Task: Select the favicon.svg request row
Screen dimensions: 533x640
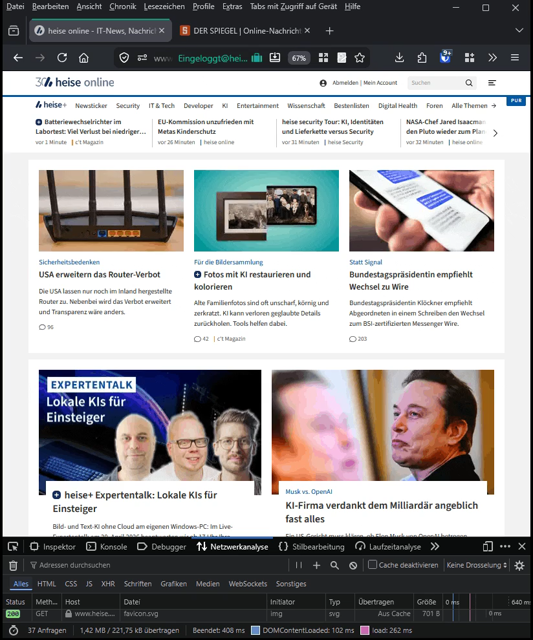Action: 266,613
